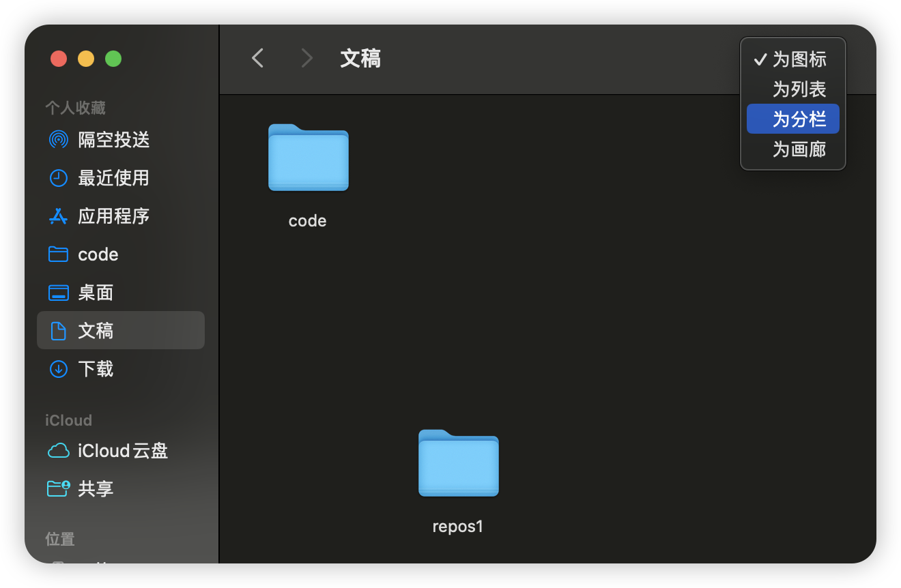Viewport: 901px width, 588px height.
Task: Open 下载 in sidebar
Action: (96, 369)
